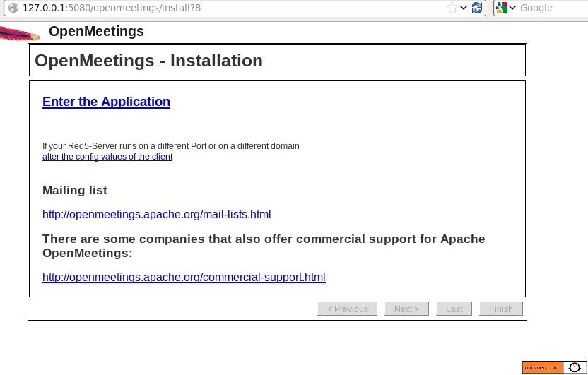Click the globe site identity icon
Screen dimensions: 588x375
[13, 8]
